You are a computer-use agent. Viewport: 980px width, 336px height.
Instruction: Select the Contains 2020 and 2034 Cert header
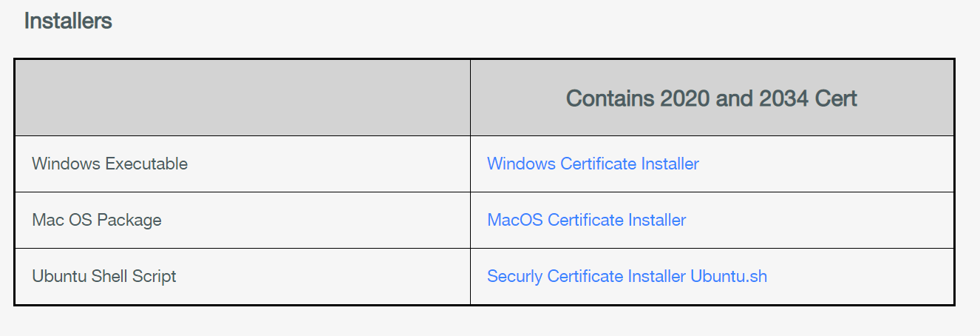click(x=712, y=98)
